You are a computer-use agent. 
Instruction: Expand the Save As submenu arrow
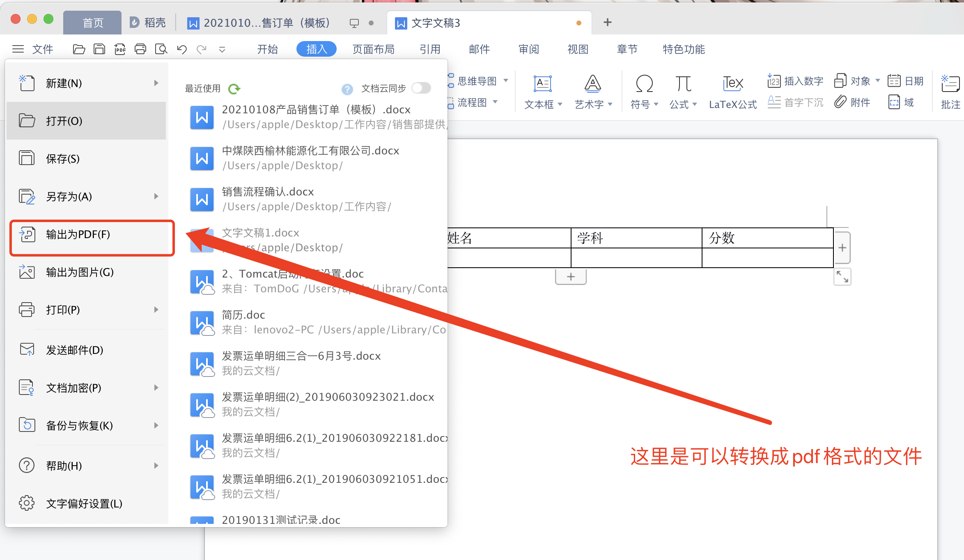(156, 196)
